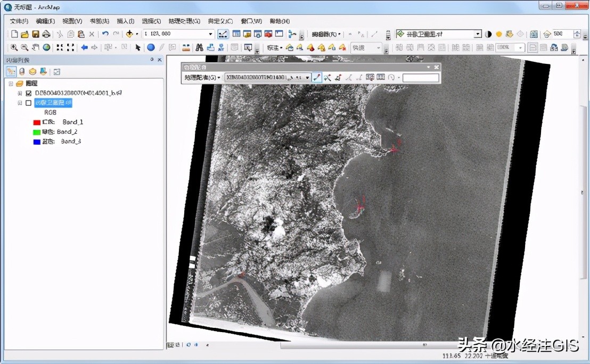Open the Find binoculars tool
This screenshot has height=364, width=590.
(x=200, y=47)
